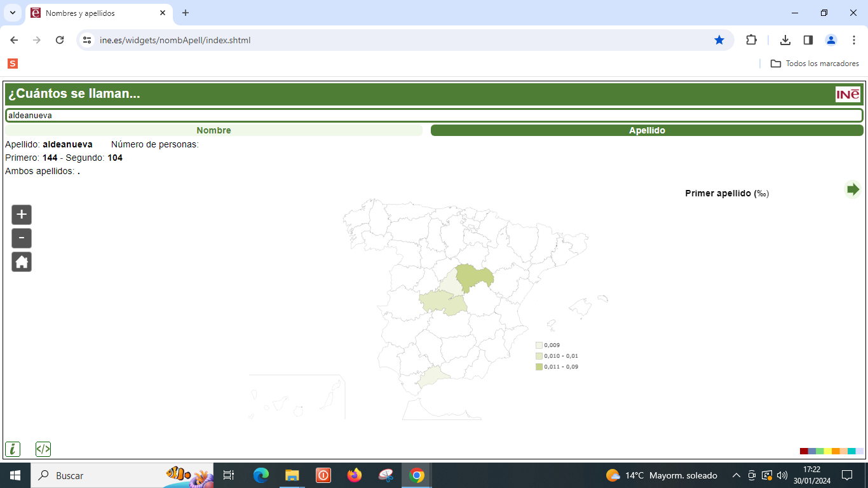Image resolution: width=868 pixels, height=488 pixels.
Task: Click the darkest green province on map
Action: pos(473,277)
